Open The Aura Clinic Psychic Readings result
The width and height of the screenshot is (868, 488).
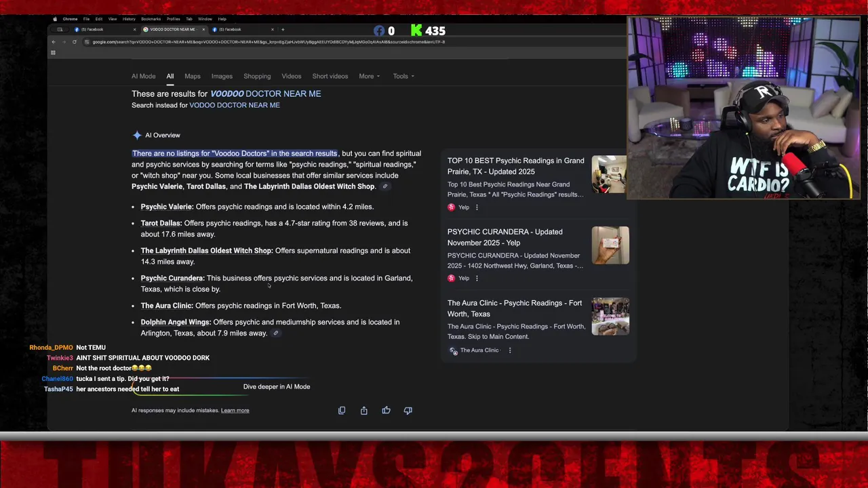pyautogui.click(x=515, y=308)
